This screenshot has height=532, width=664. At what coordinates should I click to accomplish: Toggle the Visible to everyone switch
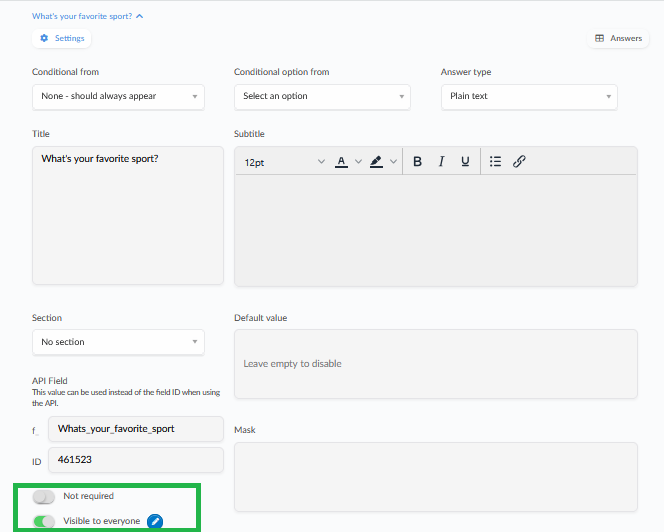pyautogui.click(x=44, y=521)
